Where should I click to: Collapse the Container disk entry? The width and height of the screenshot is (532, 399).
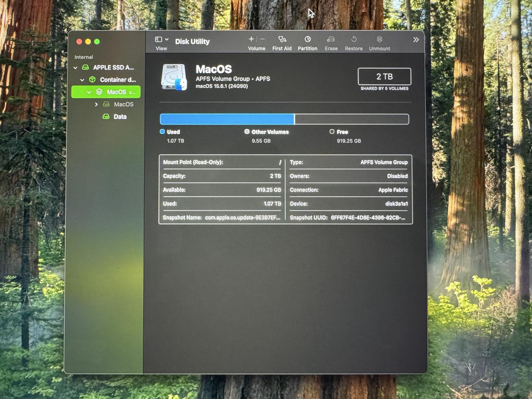[x=82, y=80]
